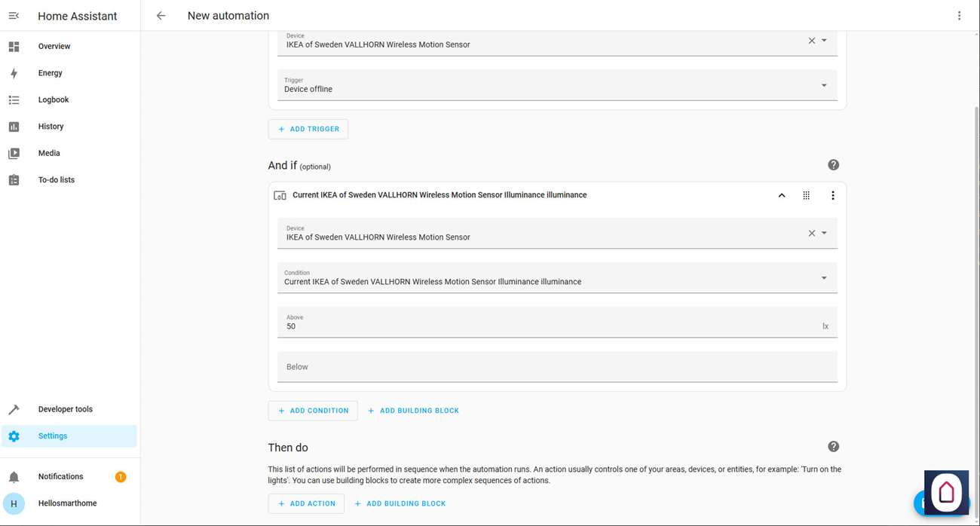Screen dimensions: 980x526
Task: Open Developer tools in the sidebar
Action: coord(66,409)
